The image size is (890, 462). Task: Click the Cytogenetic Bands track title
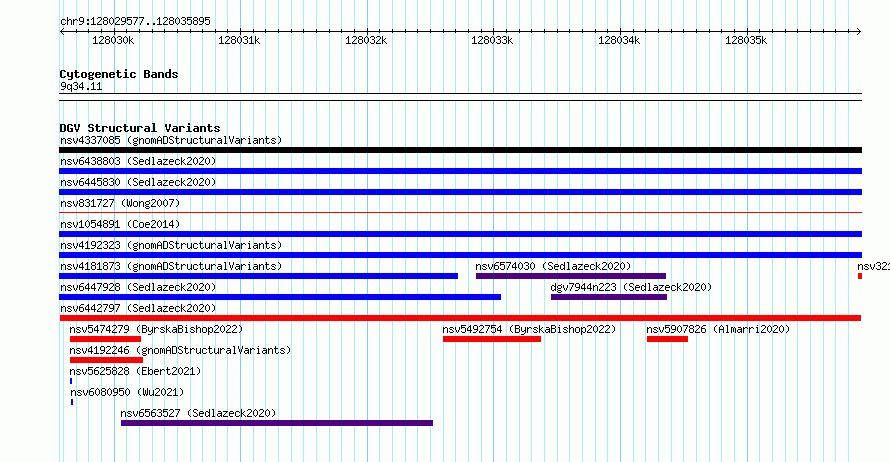119,74
